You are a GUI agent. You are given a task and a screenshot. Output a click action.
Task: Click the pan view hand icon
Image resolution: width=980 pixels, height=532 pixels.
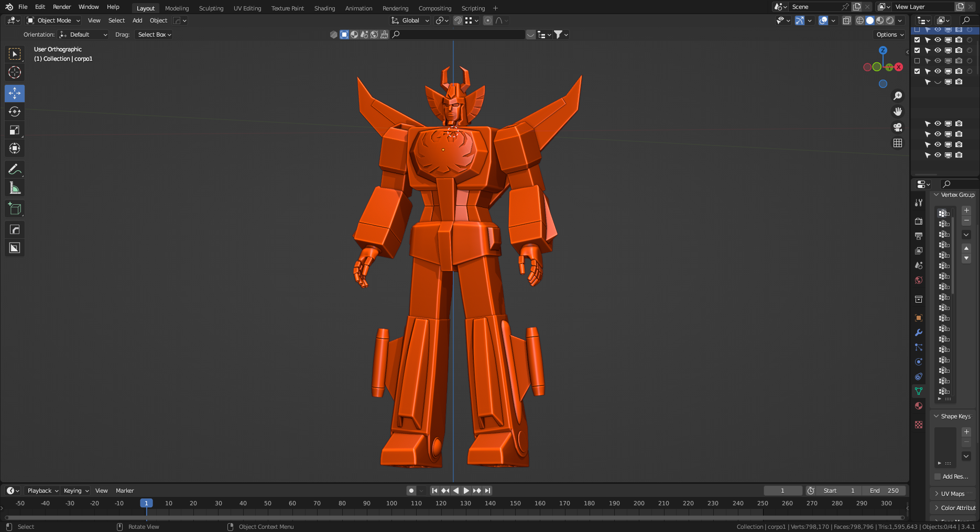(x=898, y=112)
